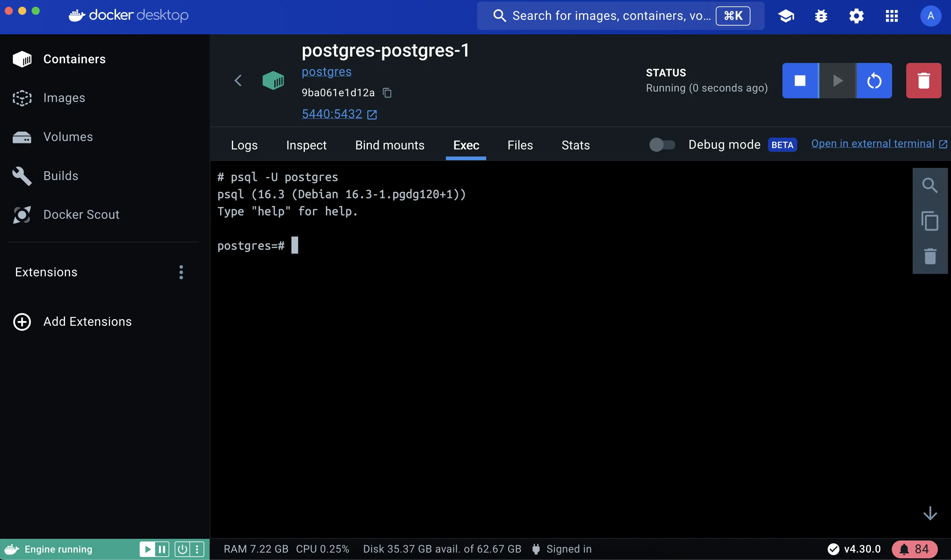This screenshot has width=951, height=560.
Task: Click the Delete container button
Action: pos(924,80)
